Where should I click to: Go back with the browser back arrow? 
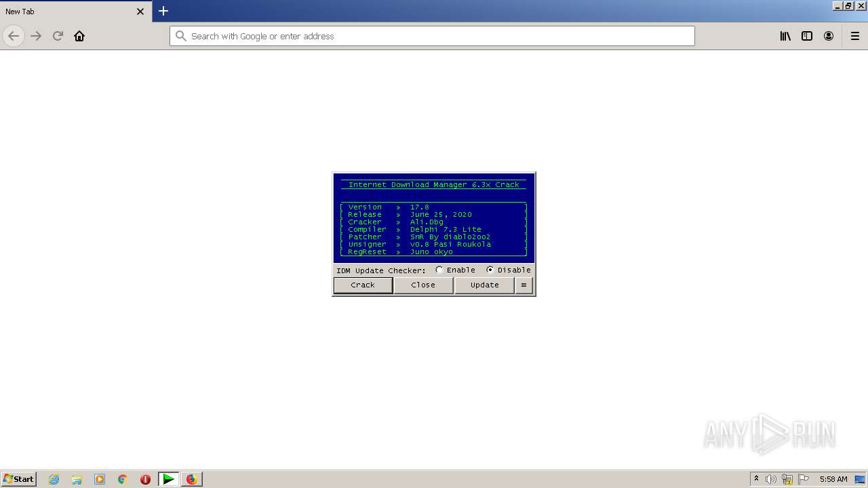point(14,36)
